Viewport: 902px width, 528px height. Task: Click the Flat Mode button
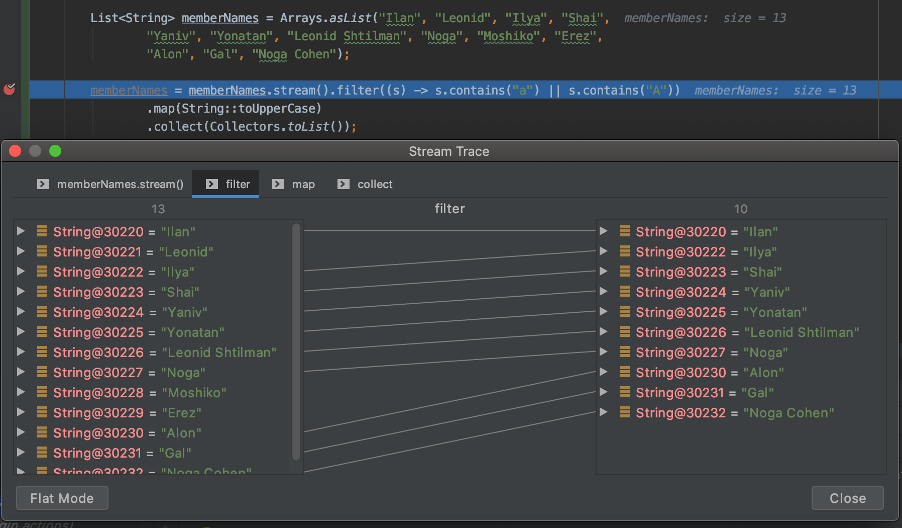click(62, 498)
